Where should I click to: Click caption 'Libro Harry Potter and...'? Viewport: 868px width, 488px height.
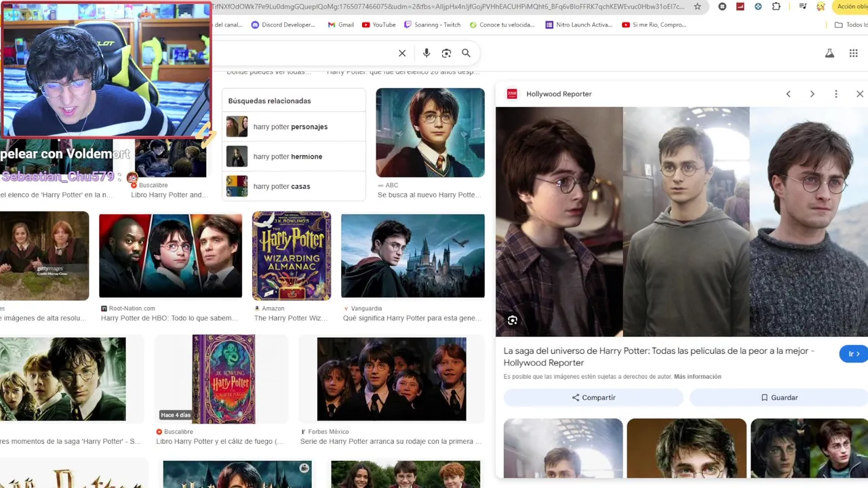coord(170,195)
